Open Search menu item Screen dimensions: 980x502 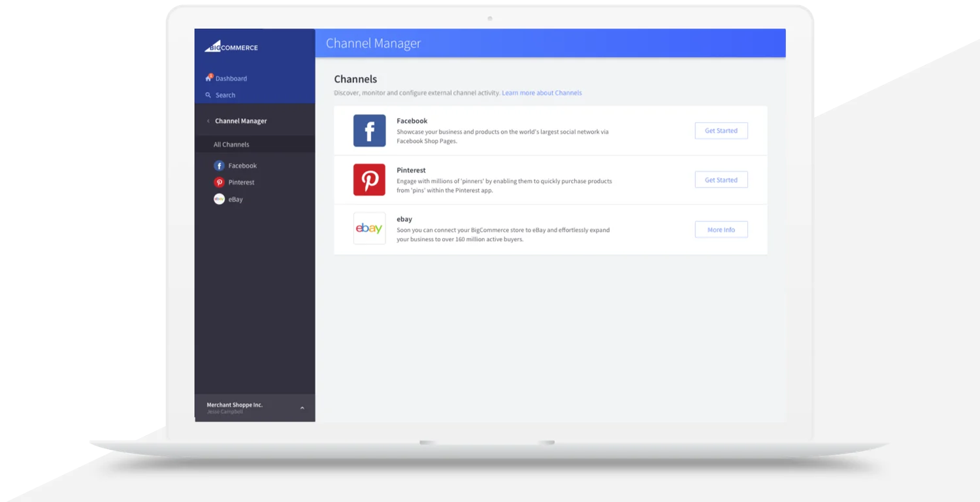[x=225, y=95]
